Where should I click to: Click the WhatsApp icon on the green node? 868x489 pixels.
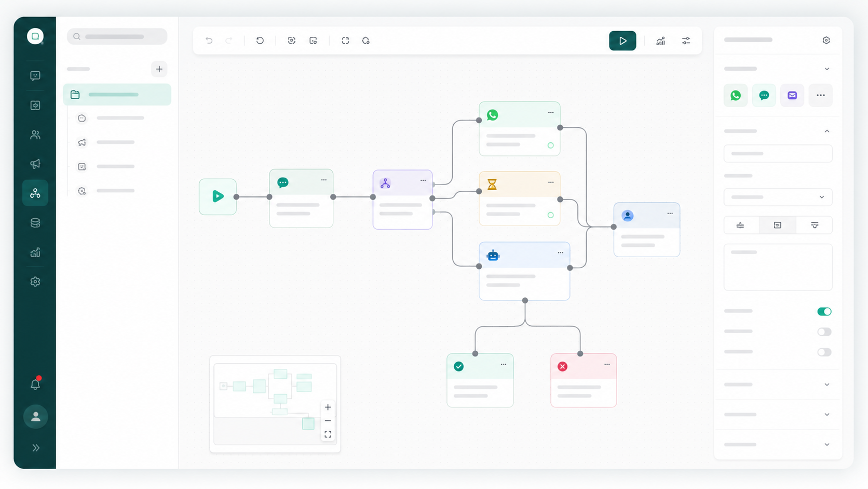[x=493, y=115]
